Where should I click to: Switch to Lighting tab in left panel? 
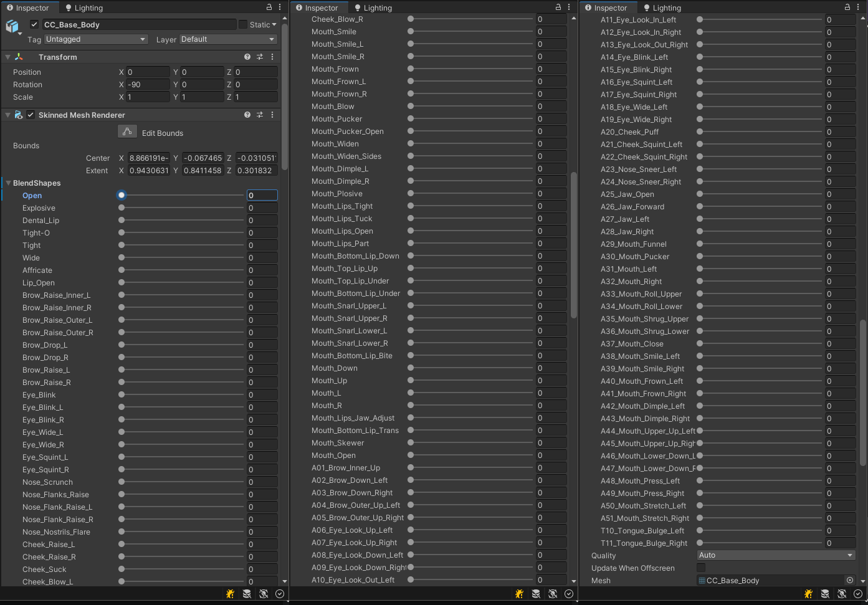coord(84,7)
